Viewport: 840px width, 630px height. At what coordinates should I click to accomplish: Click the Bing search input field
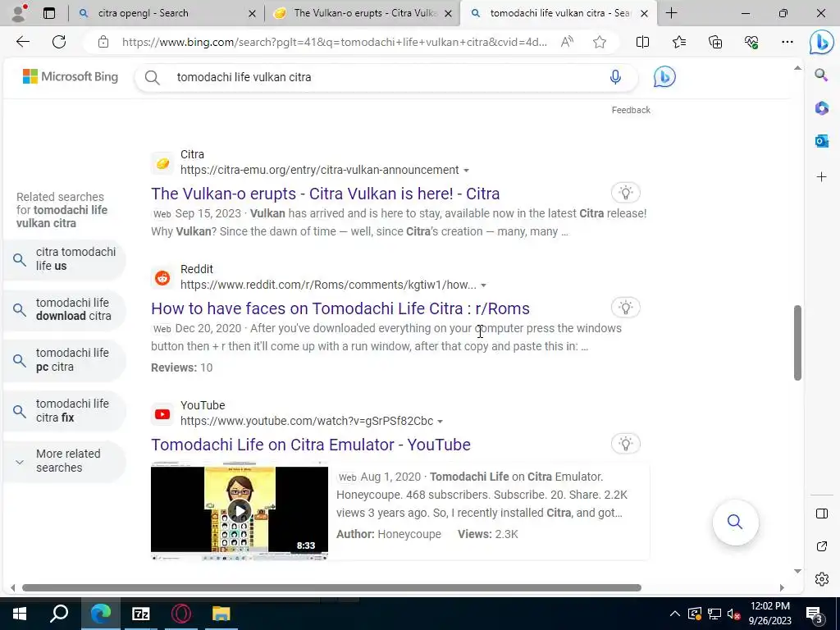point(386,77)
